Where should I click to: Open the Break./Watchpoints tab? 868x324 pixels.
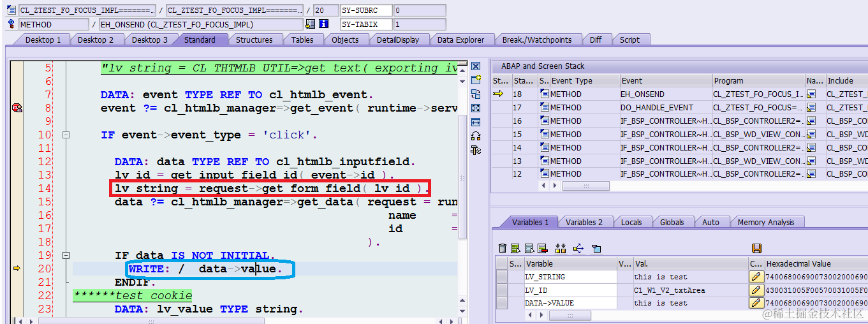click(537, 40)
